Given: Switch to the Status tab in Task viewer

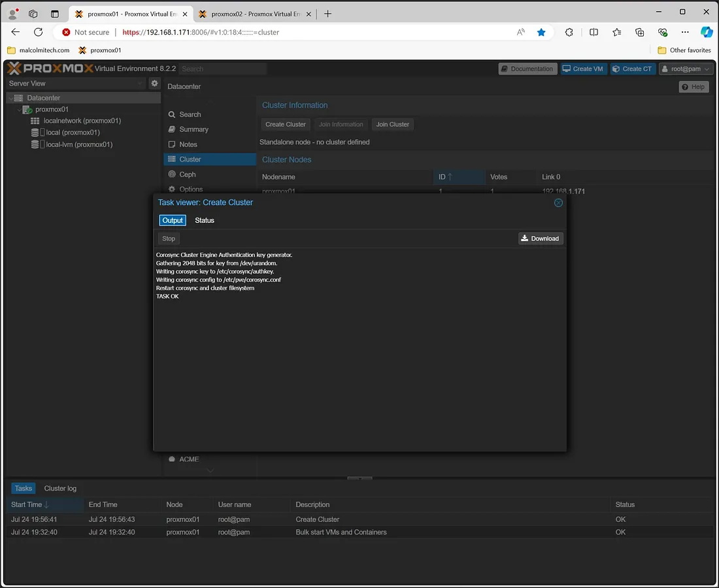Looking at the screenshot, I should (204, 220).
